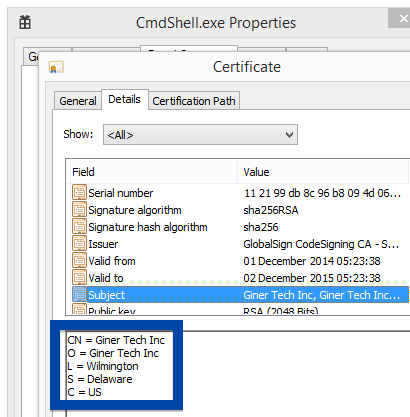Select the Valid to row
410x417 pixels.
point(238,278)
